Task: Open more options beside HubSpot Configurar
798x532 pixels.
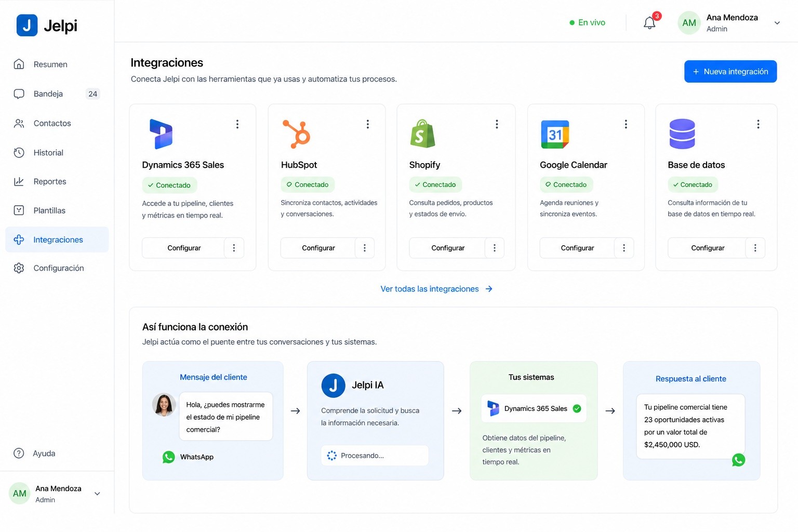Action: [365, 248]
